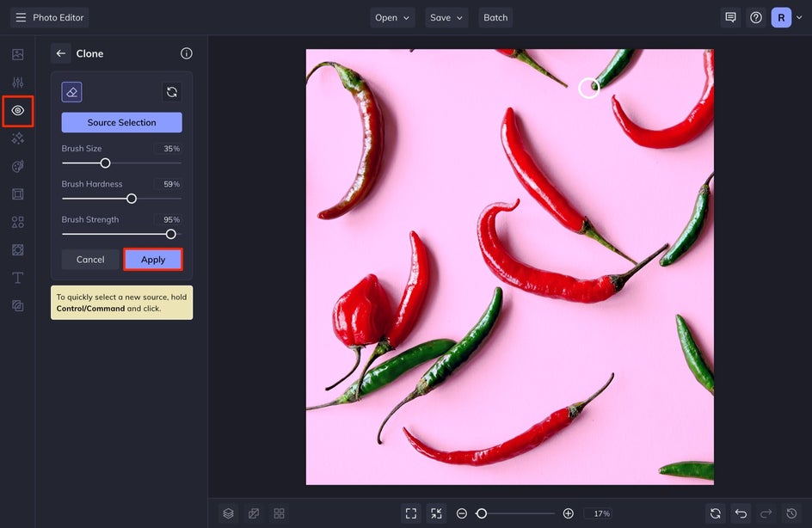This screenshot has width=812, height=528.
Task: Open the feedback comments icon
Action: click(730, 17)
